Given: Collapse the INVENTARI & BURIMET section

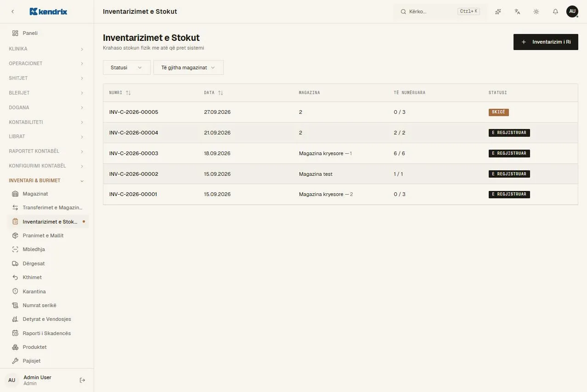Looking at the screenshot, I should point(47,180).
